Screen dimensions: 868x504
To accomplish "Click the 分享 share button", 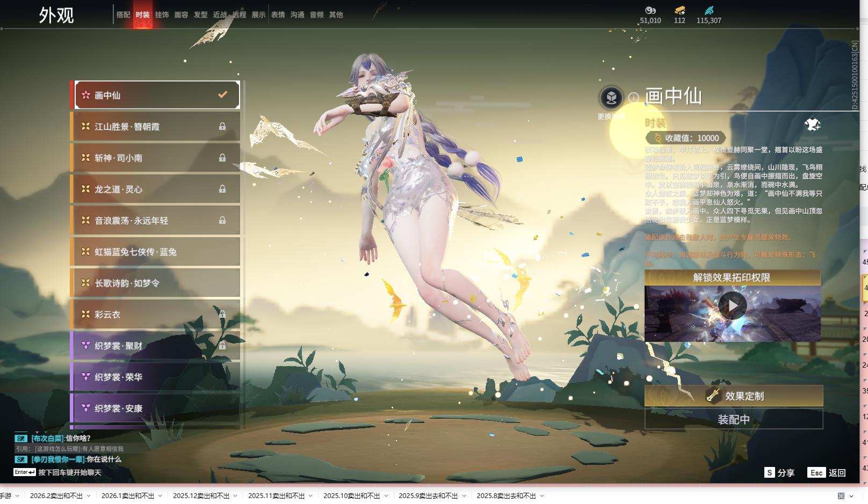I will 779,473.
